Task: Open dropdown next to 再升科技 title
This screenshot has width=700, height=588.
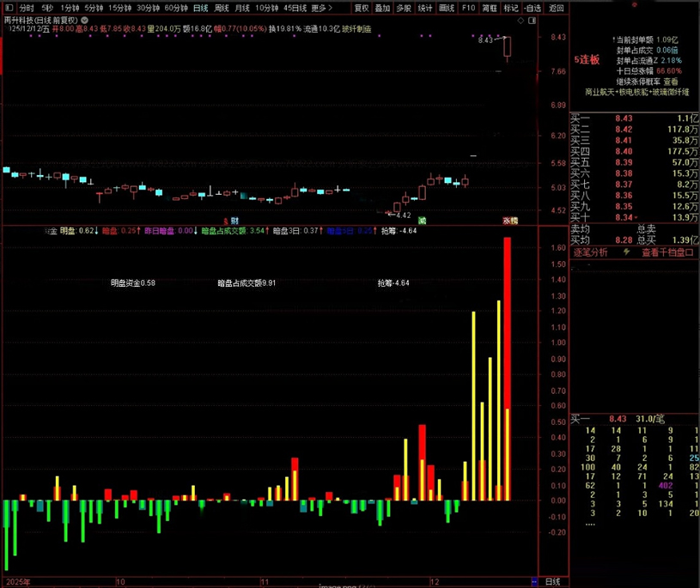Action: (x=84, y=20)
